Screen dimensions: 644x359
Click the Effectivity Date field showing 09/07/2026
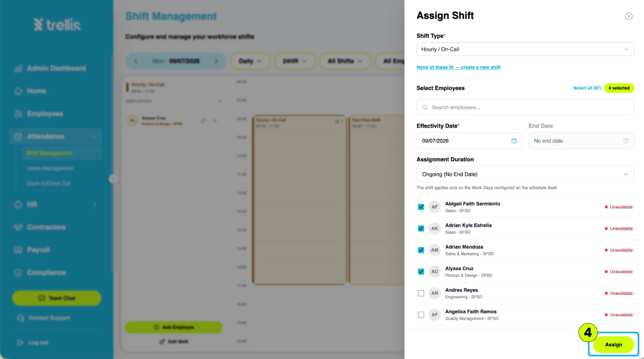tap(469, 141)
